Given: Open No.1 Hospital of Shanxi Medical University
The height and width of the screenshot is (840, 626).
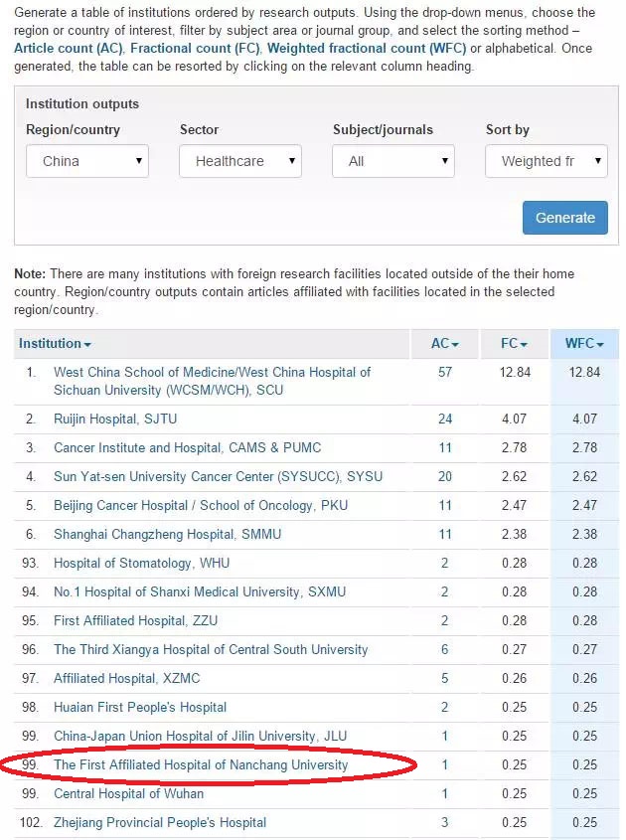Looking at the screenshot, I should pos(200,592).
